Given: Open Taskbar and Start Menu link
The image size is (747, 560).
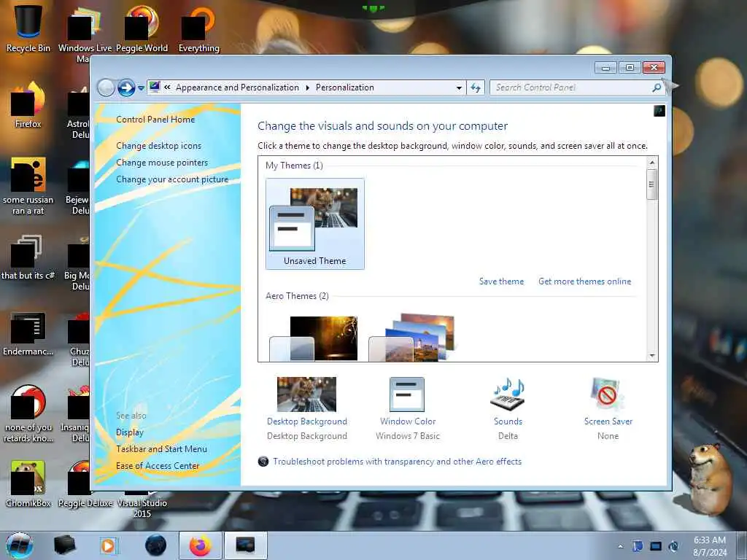Looking at the screenshot, I should click(161, 449).
